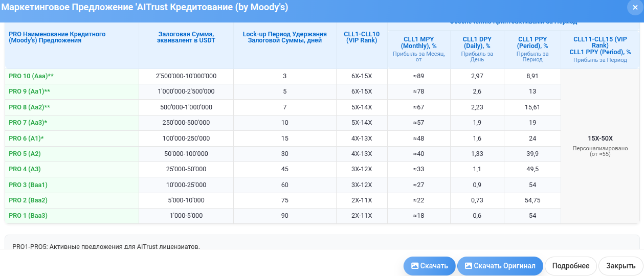644x276 pixels.
Task: Click the lock-up days value 45
Action: click(x=284, y=169)
